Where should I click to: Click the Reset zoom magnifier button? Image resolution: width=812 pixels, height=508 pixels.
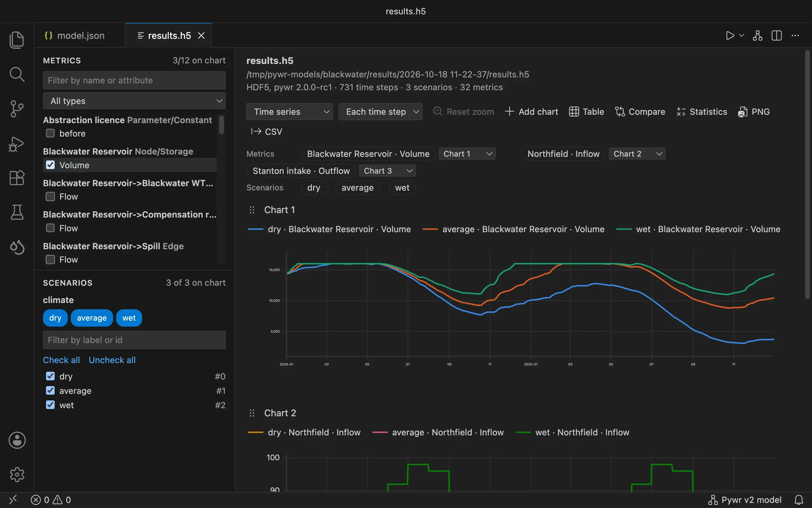[463, 111]
